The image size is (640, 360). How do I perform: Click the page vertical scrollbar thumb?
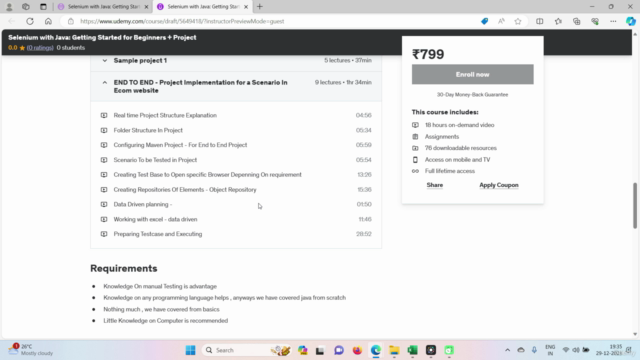tap(635, 205)
